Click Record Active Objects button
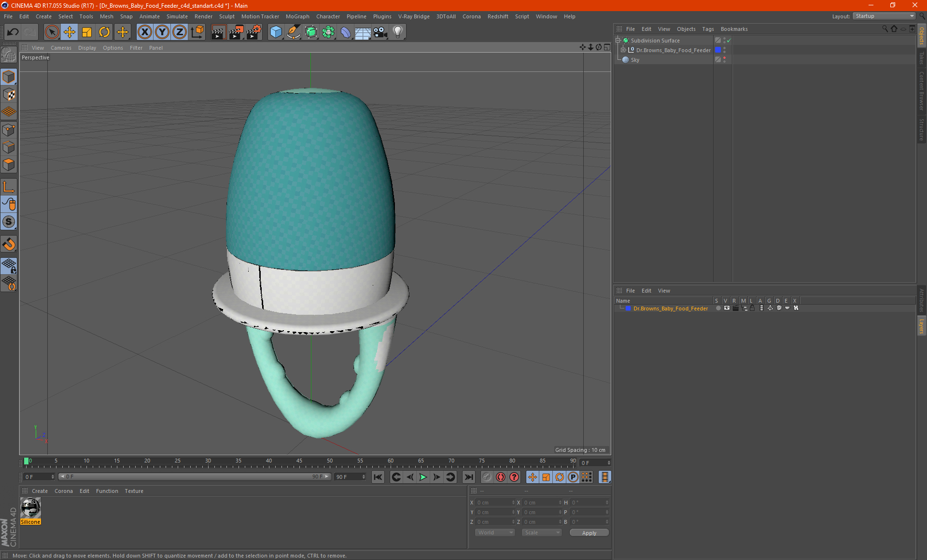The height and width of the screenshot is (560, 927). coord(487,477)
